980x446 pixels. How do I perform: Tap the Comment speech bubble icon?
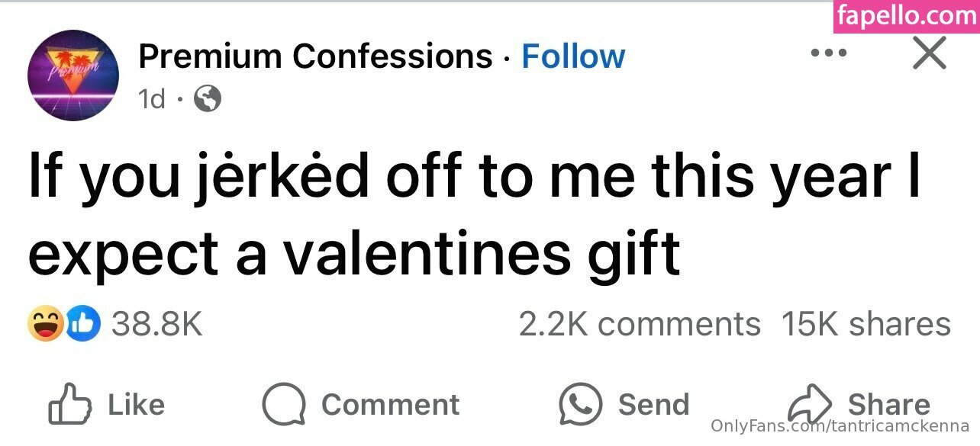click(x=283, y=404)
